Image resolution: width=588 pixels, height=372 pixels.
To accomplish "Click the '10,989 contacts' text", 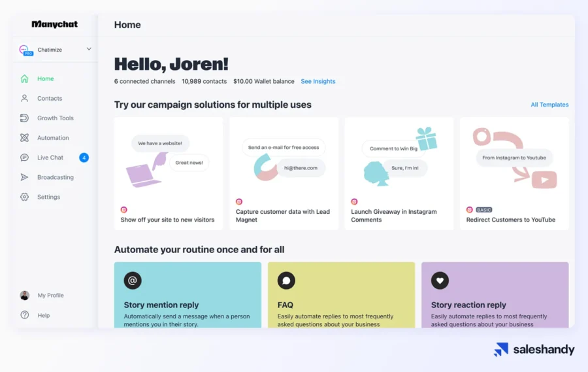I will (x=204, y=82).
